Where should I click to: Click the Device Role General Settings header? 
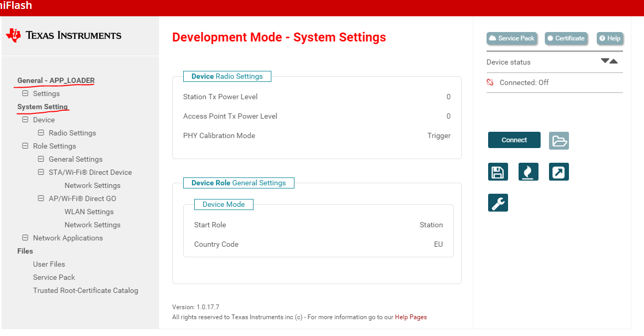238,183
